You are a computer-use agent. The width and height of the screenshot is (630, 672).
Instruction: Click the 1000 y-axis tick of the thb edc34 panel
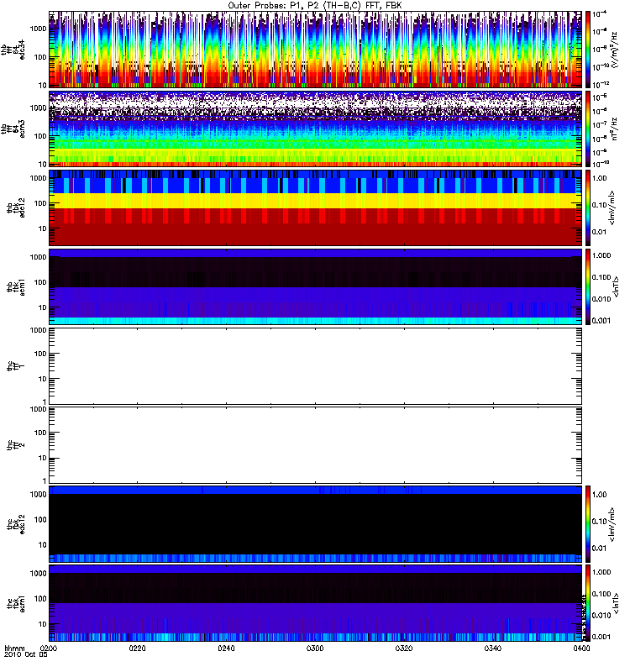38,29
